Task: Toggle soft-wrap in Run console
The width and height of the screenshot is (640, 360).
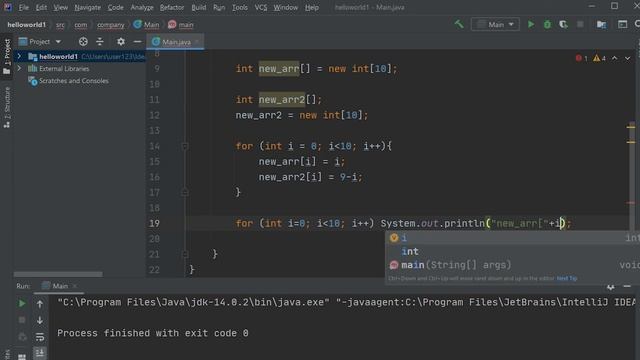Action: click(40, 337)
